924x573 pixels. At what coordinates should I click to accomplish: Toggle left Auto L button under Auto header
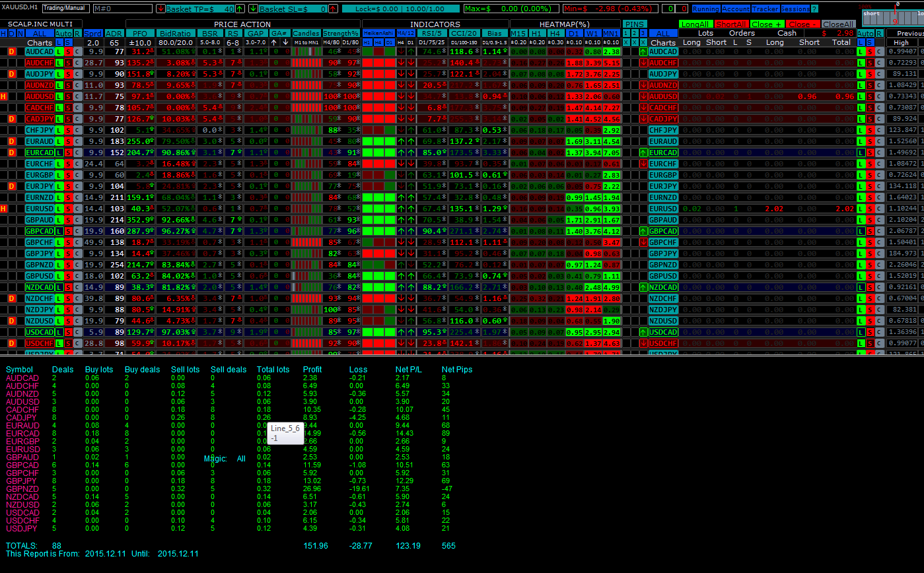tap(59, 42)
